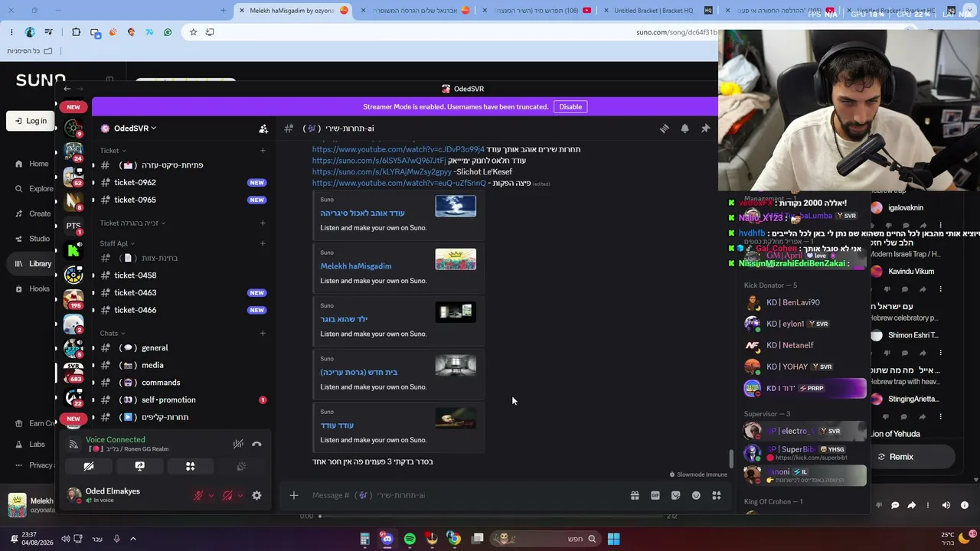Open the PTS server in the server list
Screen dimensions: 980x551
(73, 226)
